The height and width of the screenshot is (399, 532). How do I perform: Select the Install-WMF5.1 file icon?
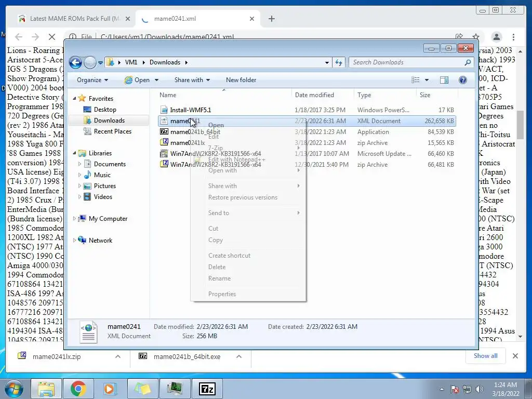coord(164,110)
